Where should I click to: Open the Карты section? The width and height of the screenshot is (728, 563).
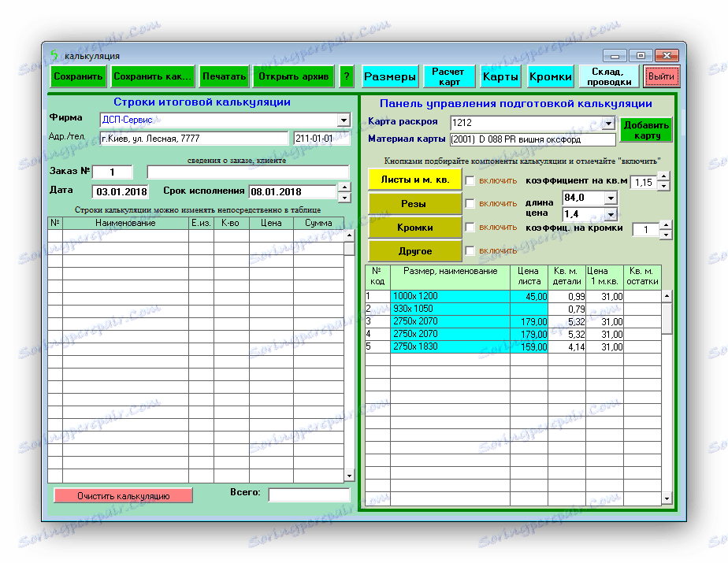[500, 76]
